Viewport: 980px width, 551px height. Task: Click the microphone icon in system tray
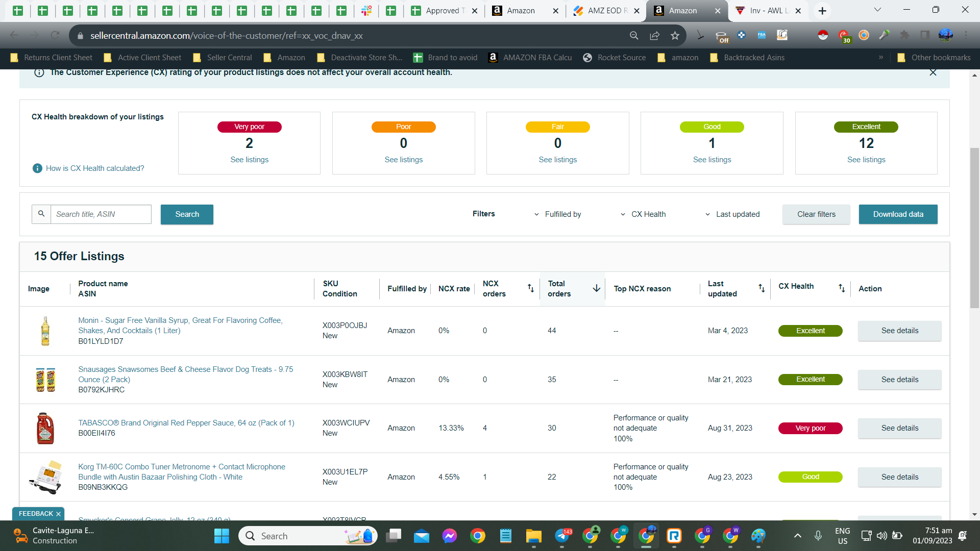point(818,536)
